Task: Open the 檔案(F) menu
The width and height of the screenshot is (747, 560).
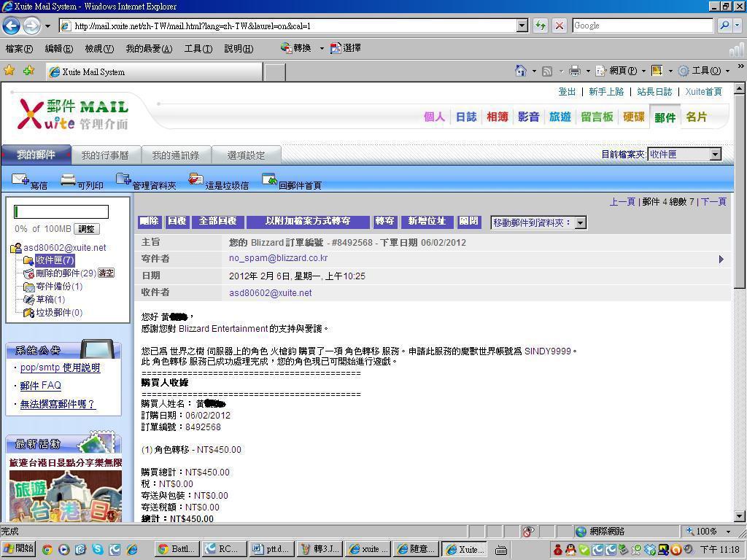Action: [x=19, y=49]
